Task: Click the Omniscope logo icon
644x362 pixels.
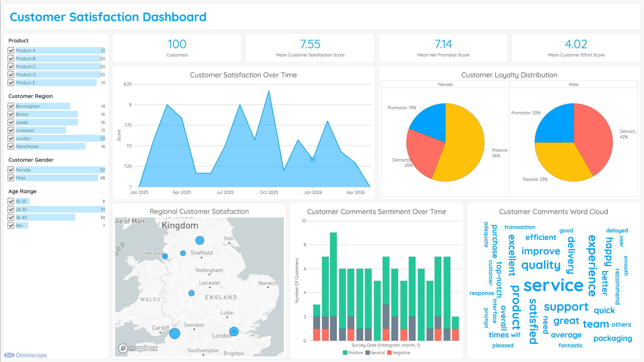Action: pyautogui.click(x=9, y=355)
